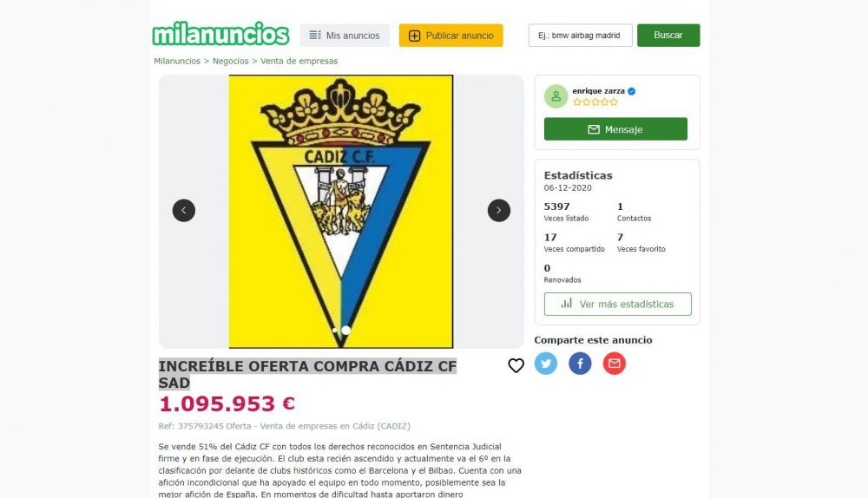
Task: Share the ad on Twitter
Action: [546, 364]
